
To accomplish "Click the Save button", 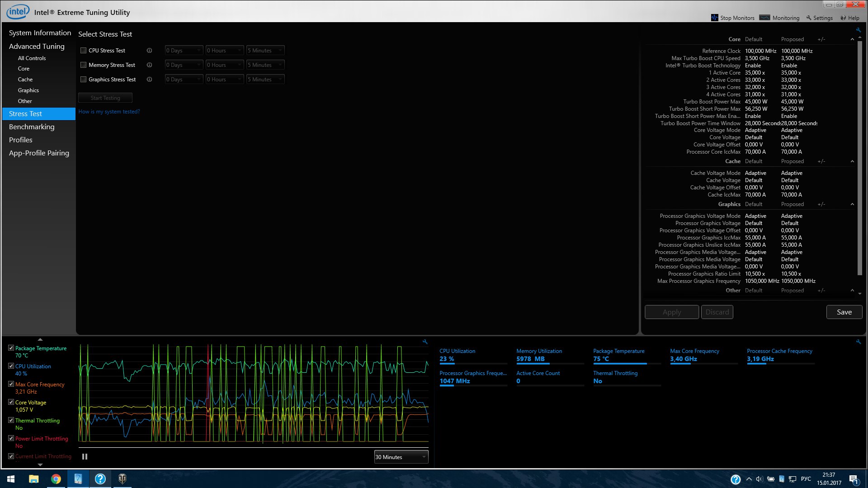I will pos(844,312).
